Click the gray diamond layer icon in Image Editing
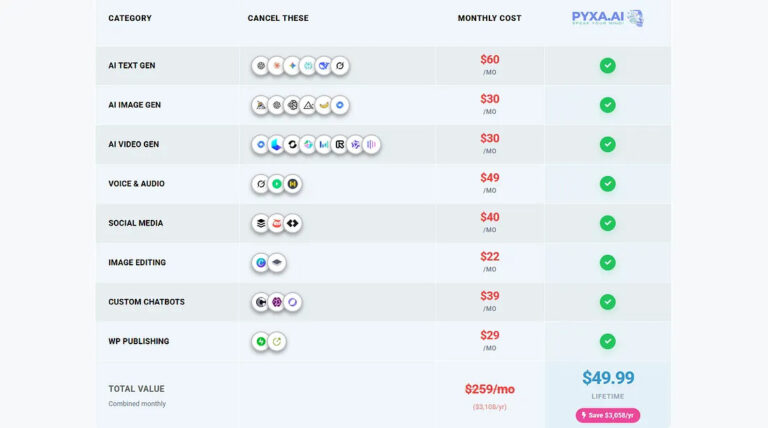Image resolution: width=768 pixels, height=428 pixels. (276, 262)
